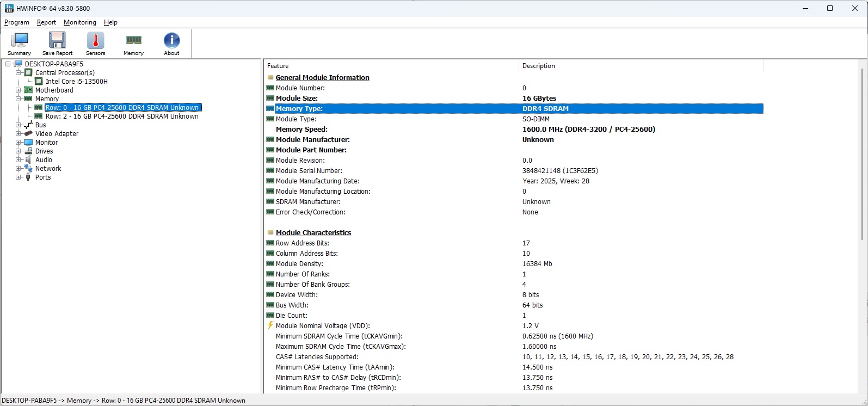Viewport: 868px width, 406px height.
Task: Expand the Network node
Action: point(19,169)
